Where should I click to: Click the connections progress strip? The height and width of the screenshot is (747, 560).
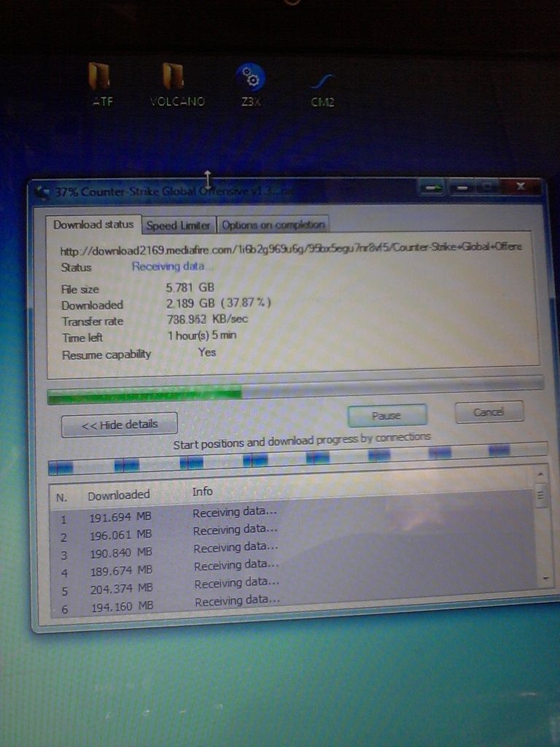pos(297,460)
